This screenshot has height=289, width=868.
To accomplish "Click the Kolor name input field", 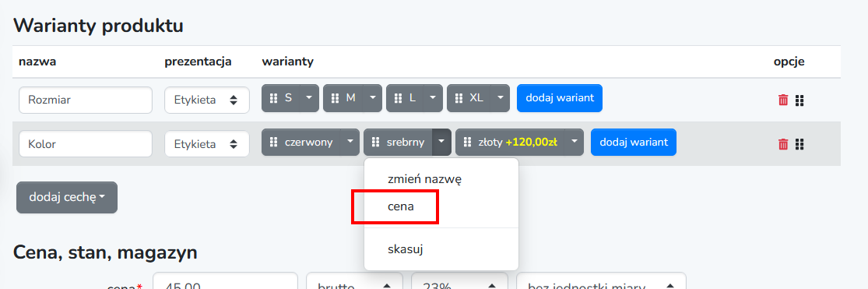I will 86,144.
